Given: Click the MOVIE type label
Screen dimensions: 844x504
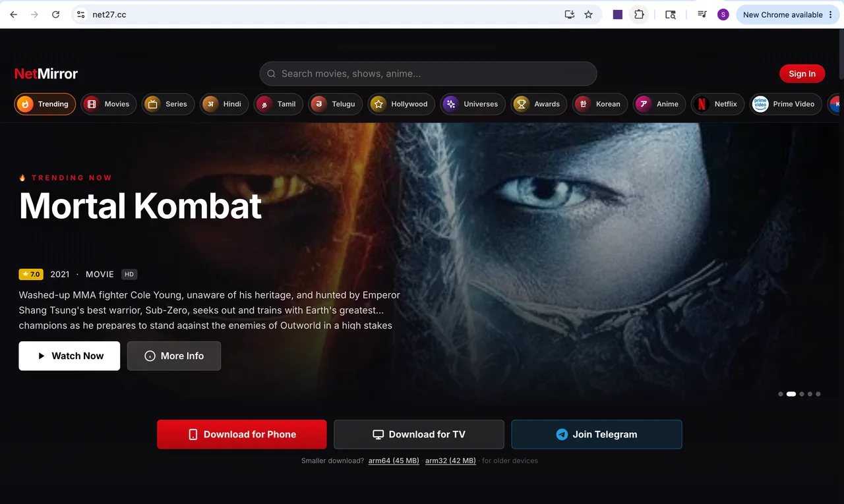Looking at the screenshot, I should click(x=100, y=274).
